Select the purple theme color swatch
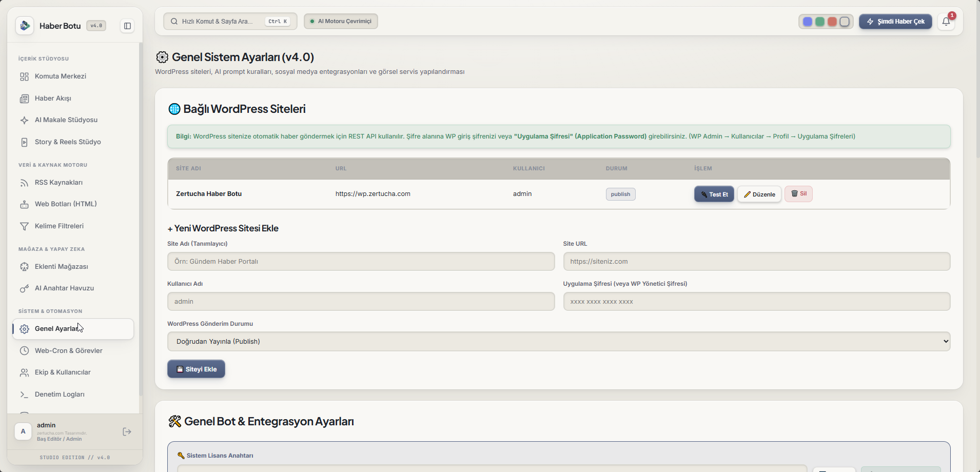This screenshot has width=980, height=472. (808, 22)
